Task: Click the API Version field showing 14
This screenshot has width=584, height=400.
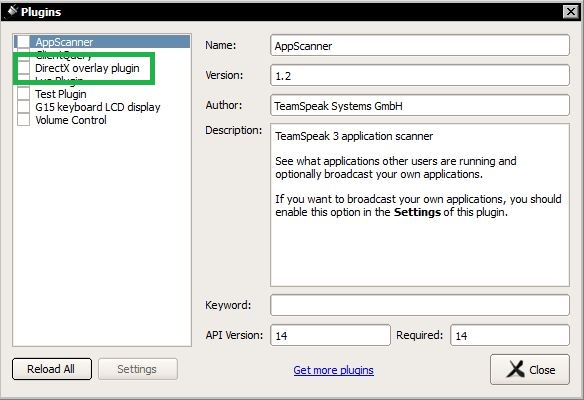Action: point(330,335)
